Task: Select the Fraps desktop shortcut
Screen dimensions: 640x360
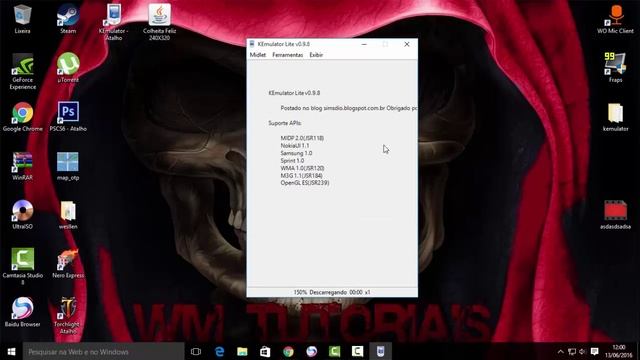Action: point(616,68)
